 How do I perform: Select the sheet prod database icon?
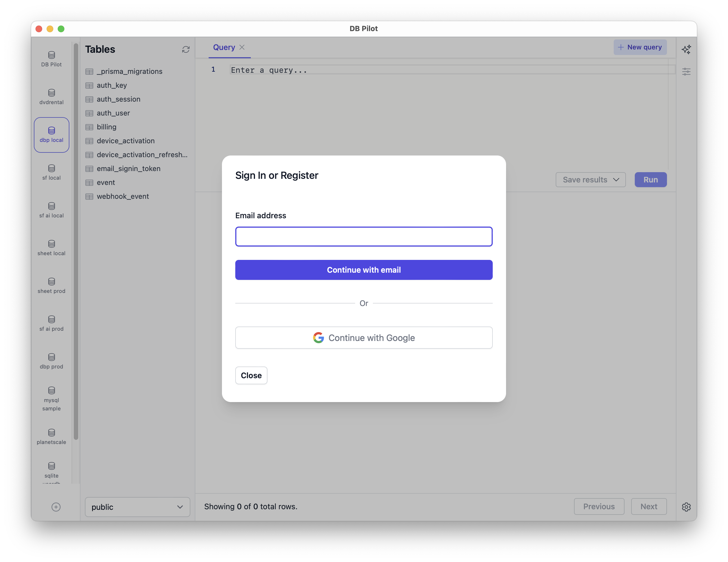51,281
